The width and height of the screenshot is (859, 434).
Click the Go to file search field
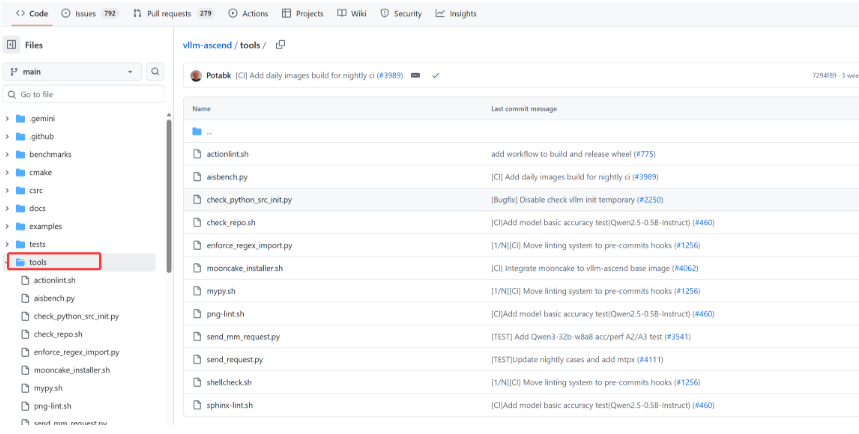(85, 94)
